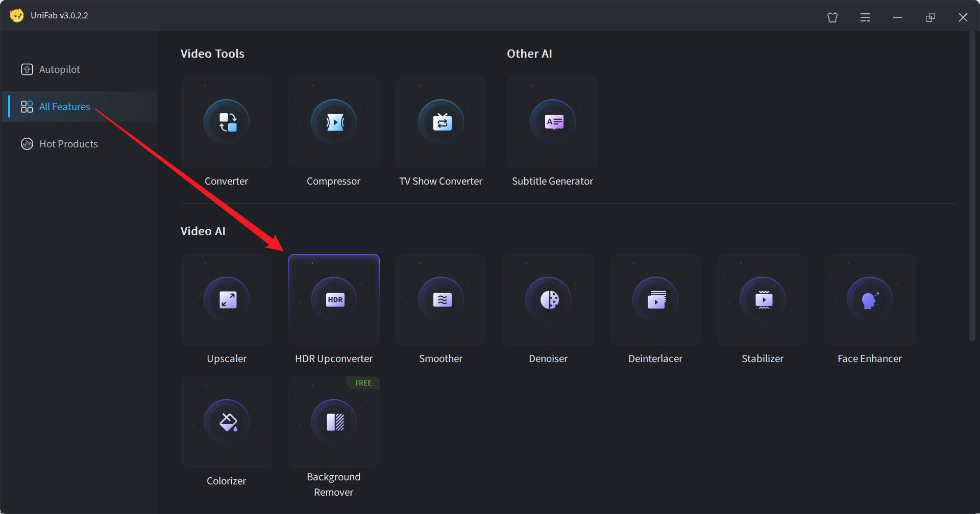Open the Smoother tool icon
Image resolution: width=980 pixels, height=514 pixels.
click(441, 300)
